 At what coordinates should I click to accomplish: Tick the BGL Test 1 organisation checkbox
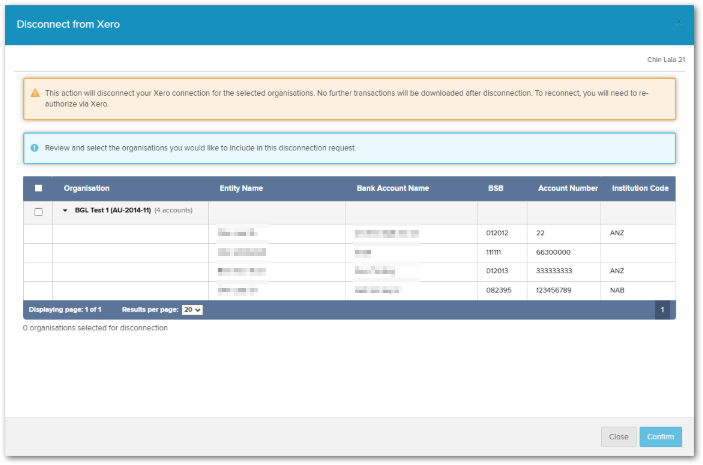coord(39,212)
